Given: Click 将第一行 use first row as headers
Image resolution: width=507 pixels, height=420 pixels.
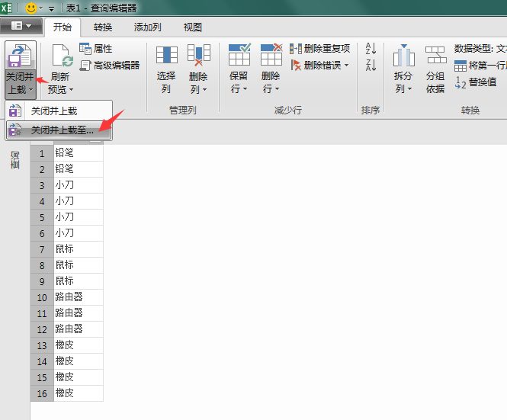Looking at the screenshot, I should 480,66.
